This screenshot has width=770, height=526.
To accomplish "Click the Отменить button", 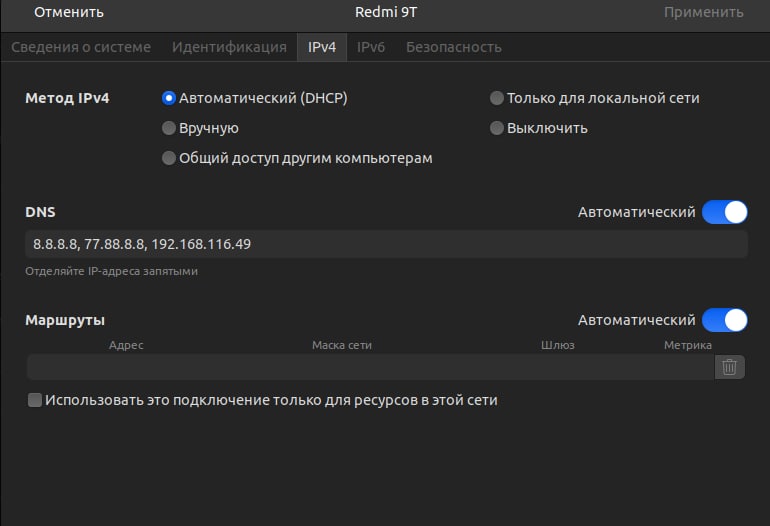I will (69, 13).
